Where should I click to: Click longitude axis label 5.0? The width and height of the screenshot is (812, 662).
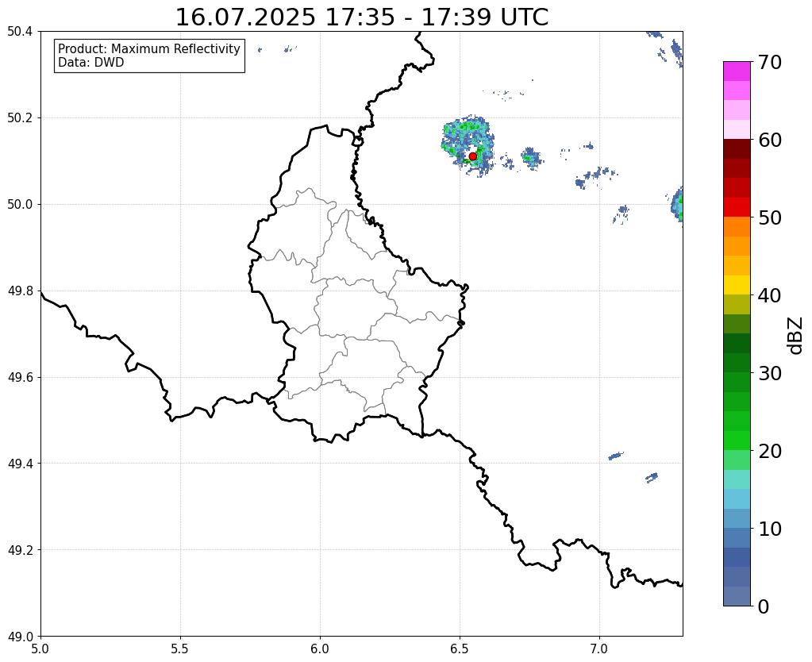pos(40,649)
